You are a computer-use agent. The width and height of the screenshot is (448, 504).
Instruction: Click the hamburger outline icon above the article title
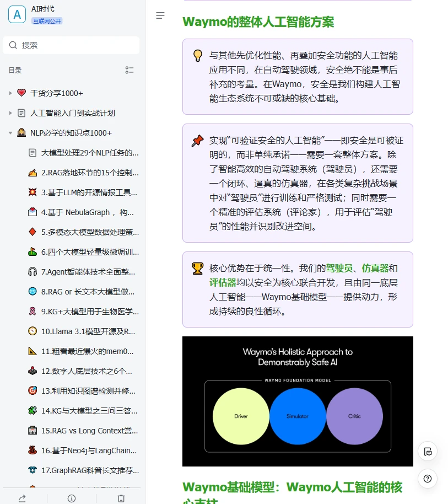[160, 15]
